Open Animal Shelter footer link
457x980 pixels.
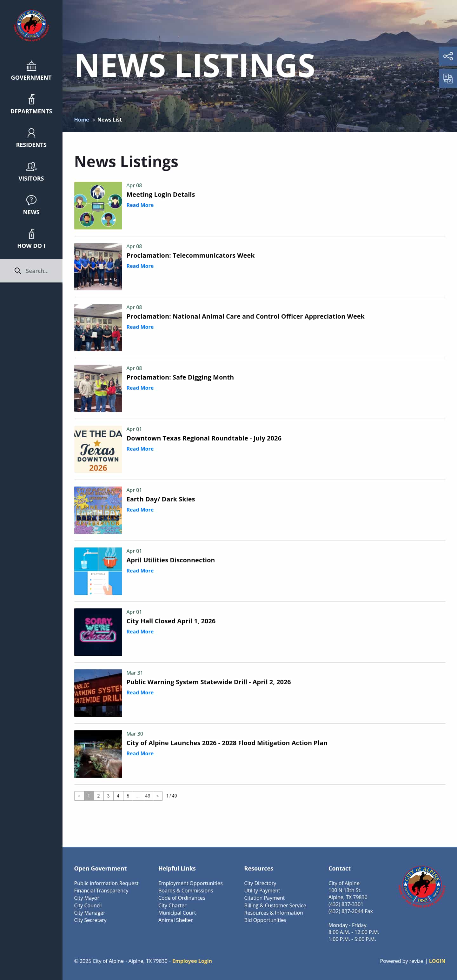pos(176,920)
